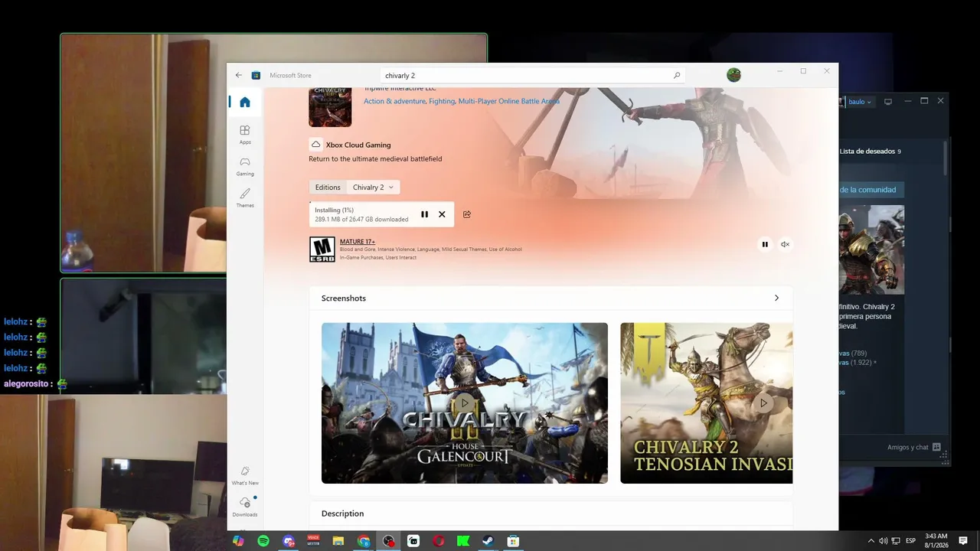Open Discord from the taskbar
The width and height of the screenshot is (980, 551).
point(289,541)
